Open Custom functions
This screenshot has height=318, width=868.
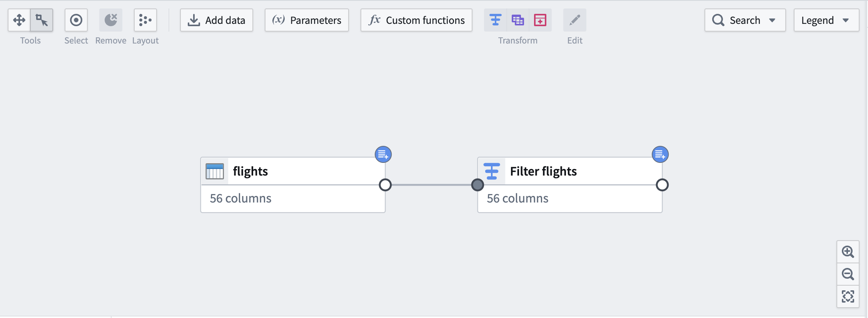416,20
